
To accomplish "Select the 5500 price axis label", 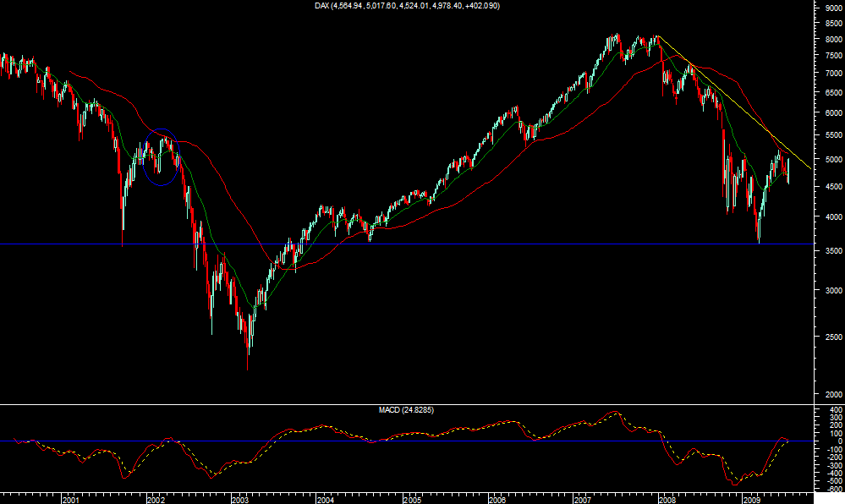I will point(833,135).
